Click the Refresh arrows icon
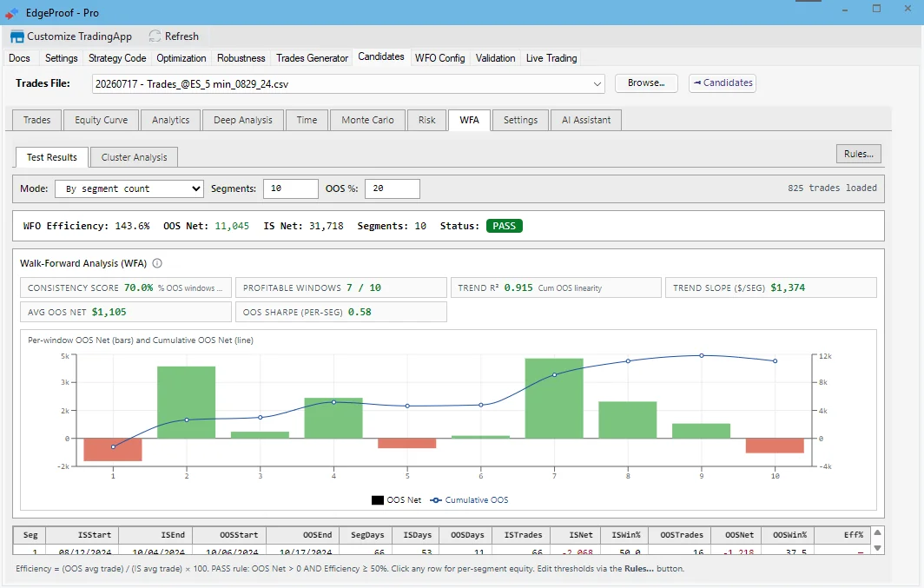Screen dimensions: 924x588 (x=155, y=36)
